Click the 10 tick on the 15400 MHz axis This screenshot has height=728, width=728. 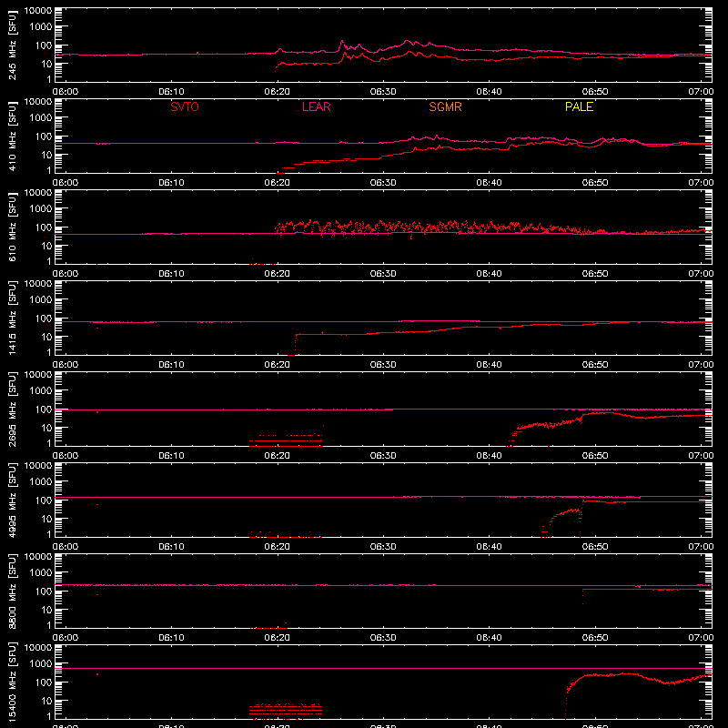(x=47, y=701)
